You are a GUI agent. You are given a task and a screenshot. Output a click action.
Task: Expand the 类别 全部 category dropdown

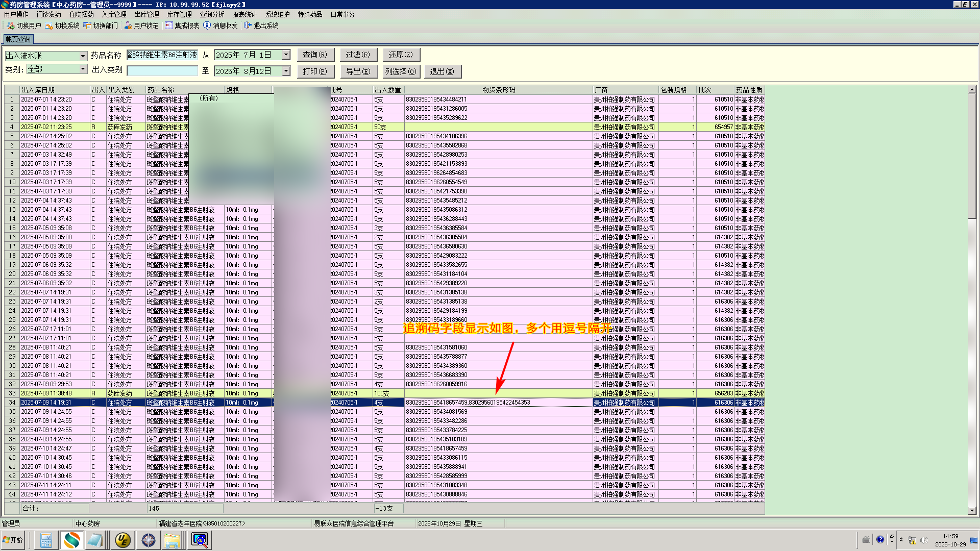click(83, 69)
